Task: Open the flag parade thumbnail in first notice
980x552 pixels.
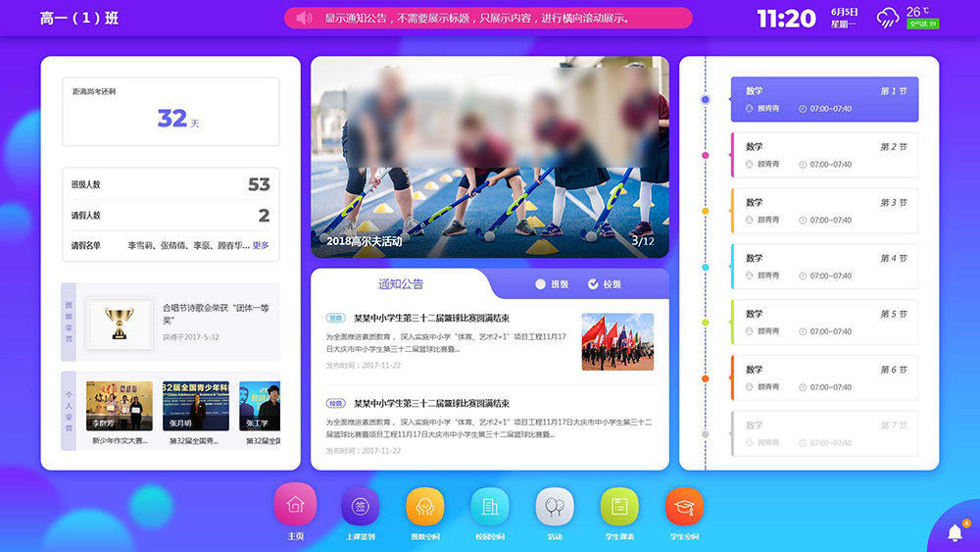Action: [x=617, y=341]
